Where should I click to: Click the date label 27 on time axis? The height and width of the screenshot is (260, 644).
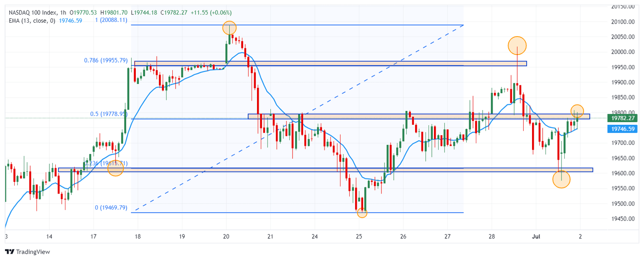447,236
